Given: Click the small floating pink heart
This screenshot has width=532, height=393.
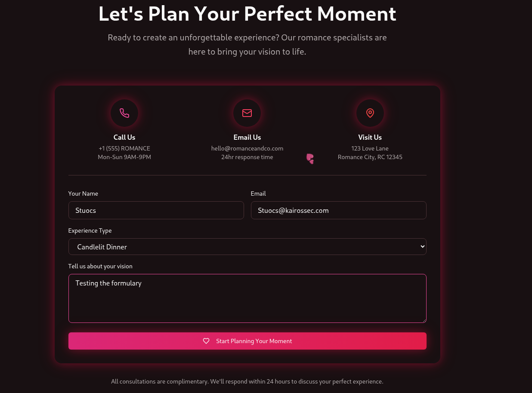Looking at the screenshot, I should pos(310,159).
